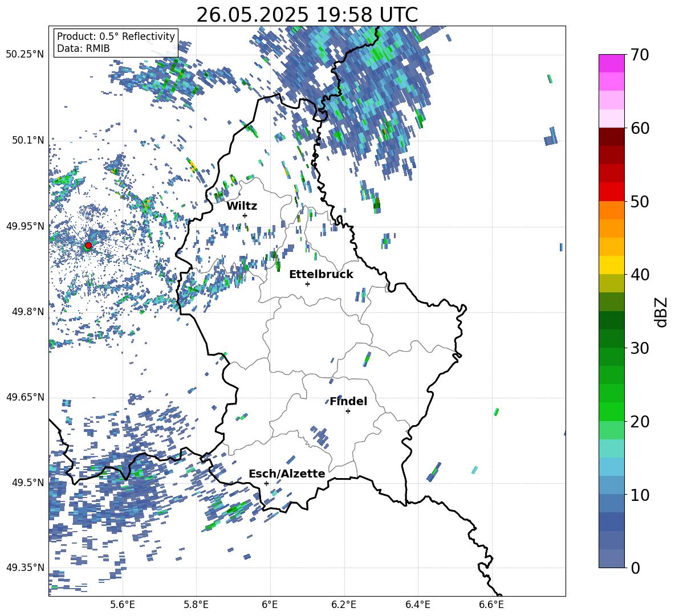Click the 49.8°N latitude label
The image size is (675, 616).
point(28,312)
